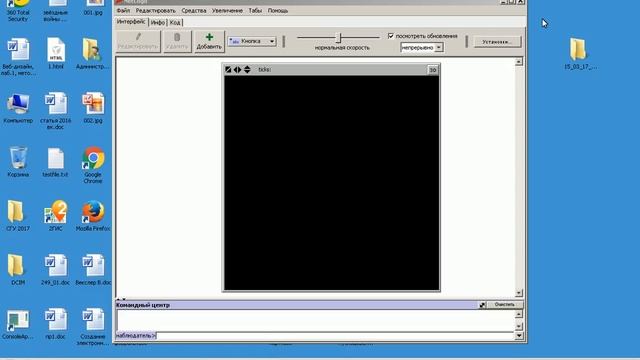The image size is (640, 360).
Task: Select the 2ГИС shortcut icon
Action: pos(56,216)
